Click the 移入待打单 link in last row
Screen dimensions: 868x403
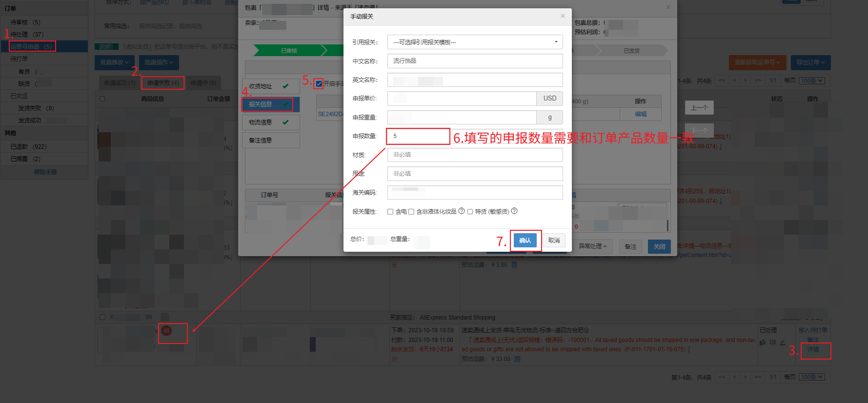pyautogui.click(x=813, y=330)
